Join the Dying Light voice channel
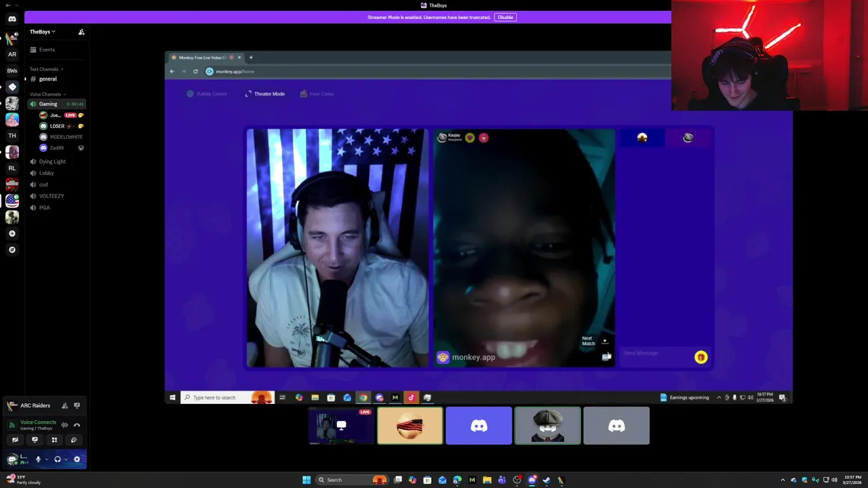Image resolution: width=868 pixels, height=488 pixels. (x=52, y=161)
